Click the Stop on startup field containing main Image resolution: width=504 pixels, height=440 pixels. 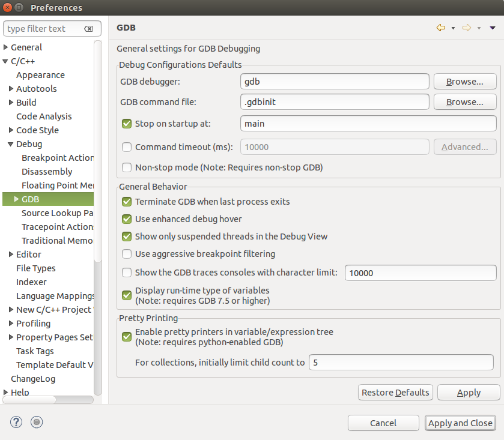[x=368, y=124]
